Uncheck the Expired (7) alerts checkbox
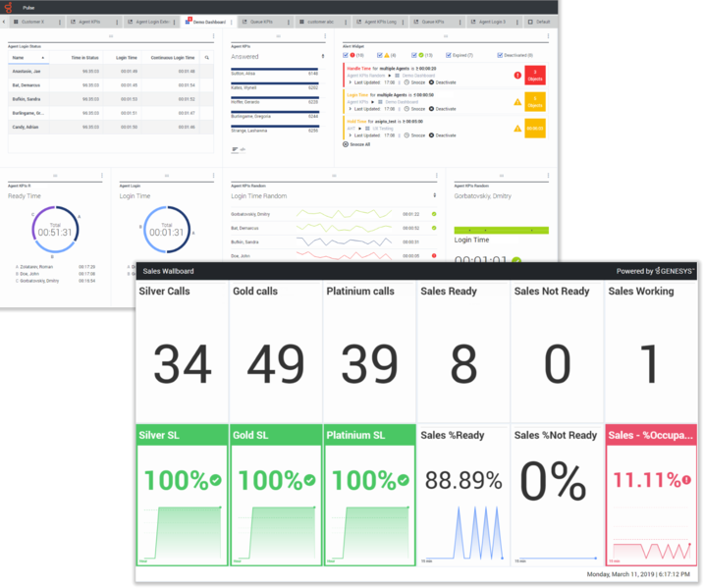Screen dimensions: 704x588 (449, 56)
